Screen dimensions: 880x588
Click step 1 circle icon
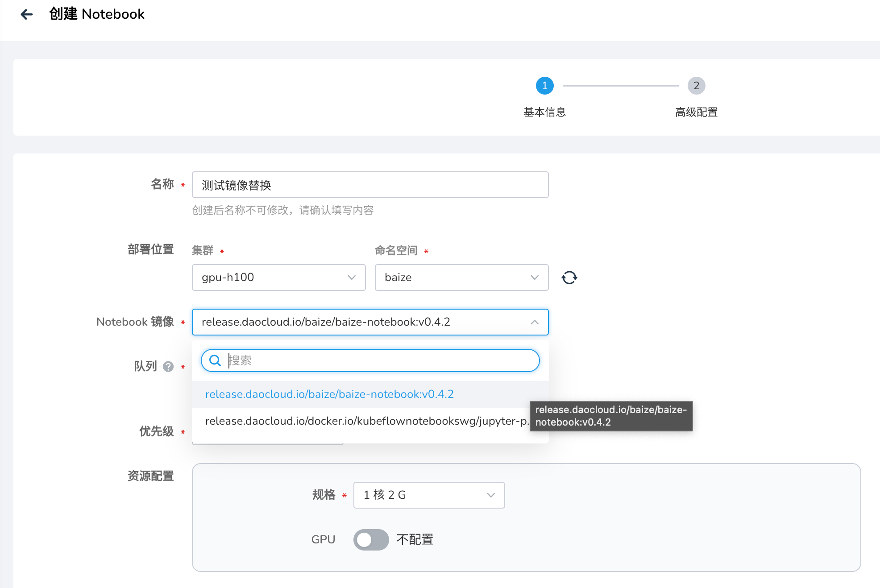544,86
